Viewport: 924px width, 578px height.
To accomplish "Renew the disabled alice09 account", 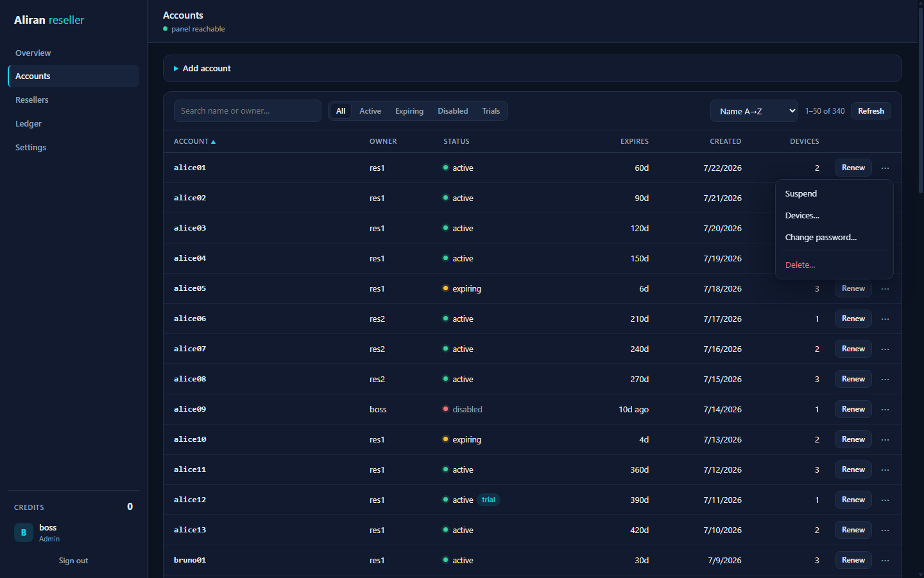I will point(853,409).
